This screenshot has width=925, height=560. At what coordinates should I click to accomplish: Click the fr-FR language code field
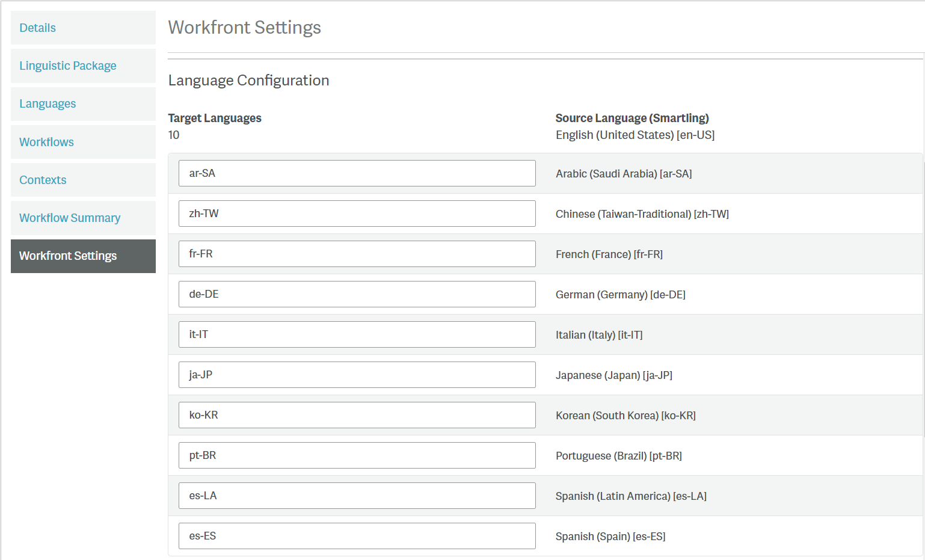coord(357,254)
